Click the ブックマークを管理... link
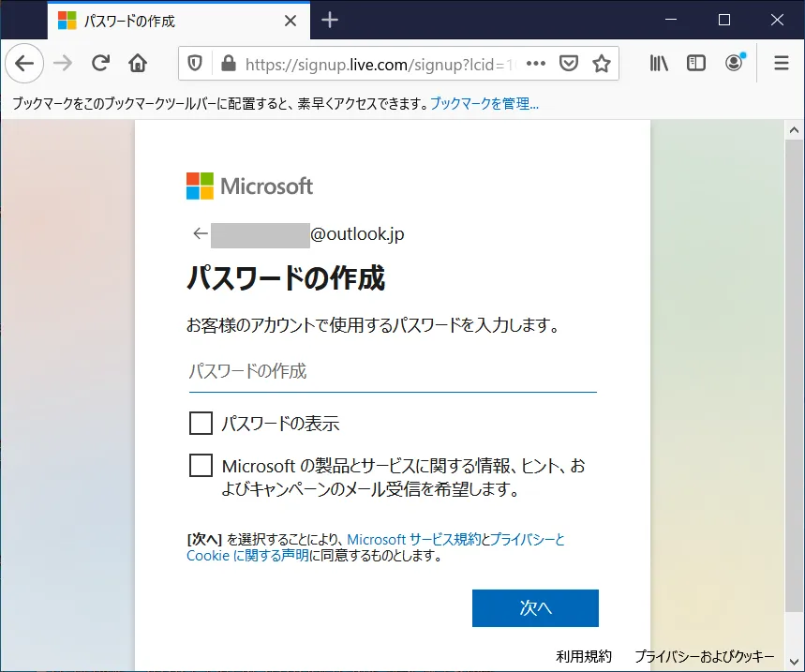The image size is (805, 672). tap(484, 104)
